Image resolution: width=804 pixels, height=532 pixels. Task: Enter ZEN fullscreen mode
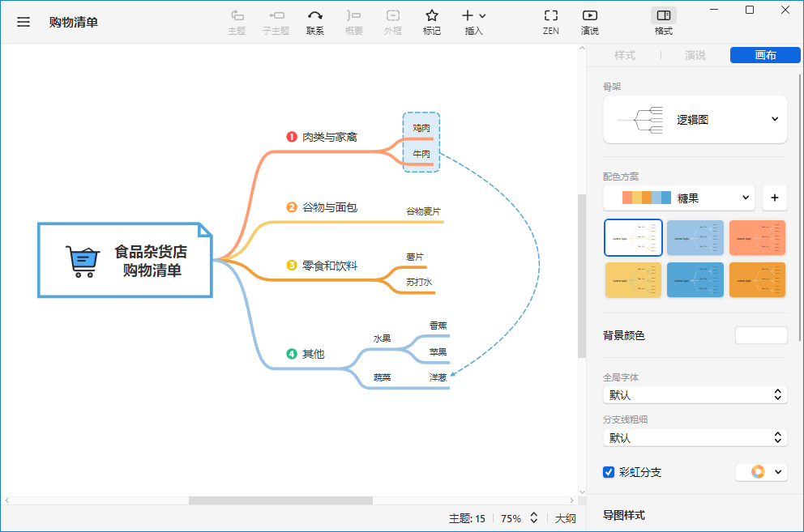(x=550, y=23)
